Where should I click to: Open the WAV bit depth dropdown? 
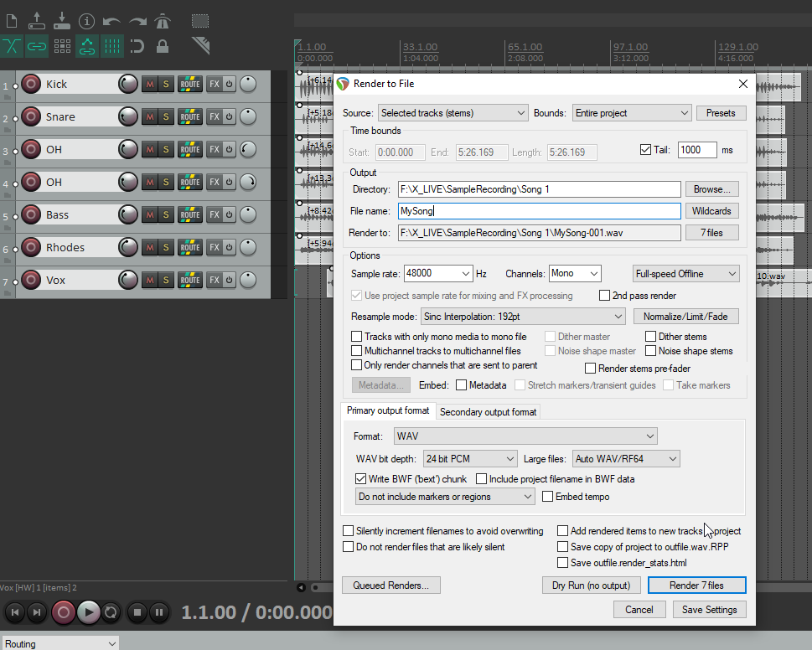pyautogui.click(x=470, y=459)
